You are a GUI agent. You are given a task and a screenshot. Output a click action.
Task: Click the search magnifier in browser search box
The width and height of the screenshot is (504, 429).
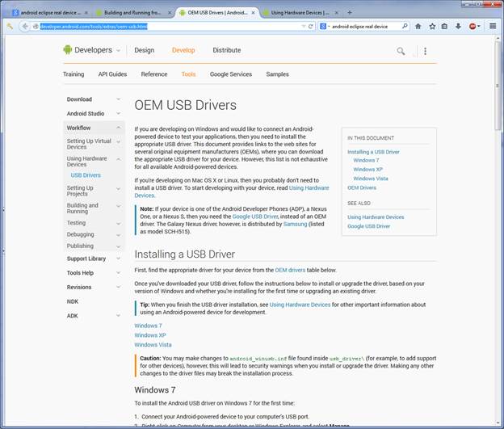point(405,26)
